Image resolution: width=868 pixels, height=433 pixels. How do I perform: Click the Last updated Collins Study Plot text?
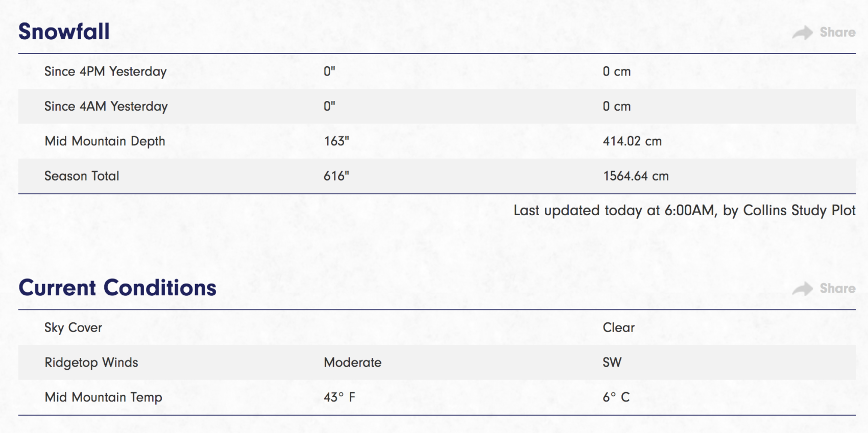click(685, 210)
